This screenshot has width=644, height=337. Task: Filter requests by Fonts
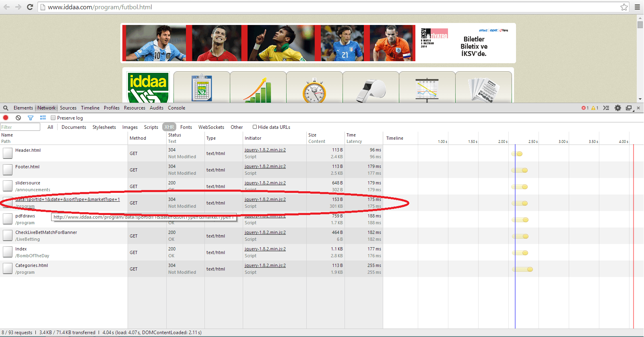pyautogui.click(x=186, y=127)
